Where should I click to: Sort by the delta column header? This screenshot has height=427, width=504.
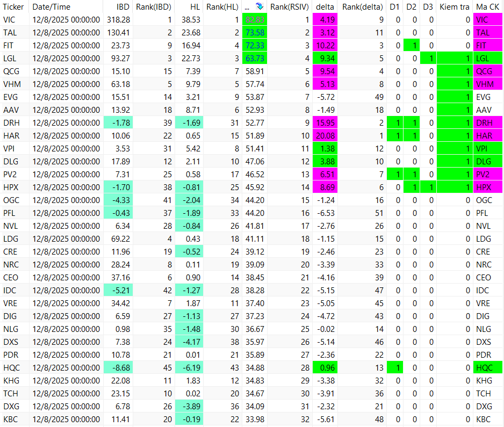325,7
